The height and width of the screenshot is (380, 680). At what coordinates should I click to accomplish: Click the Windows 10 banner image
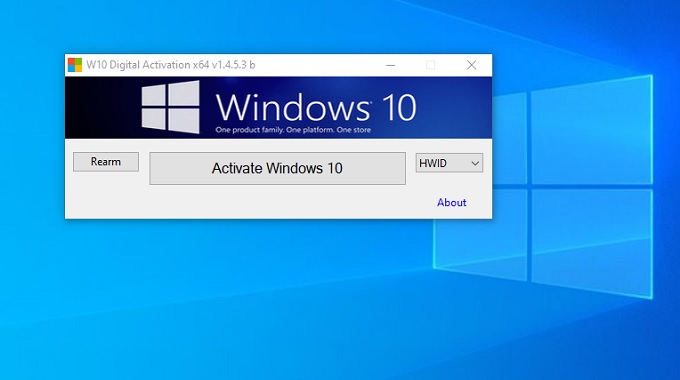pos(278,108)
